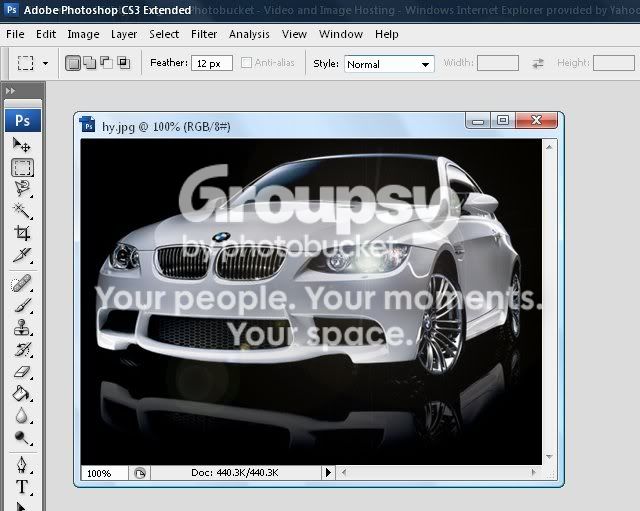Screen dimensions: 640x511
Task: Choose Intersect with selection mode
Action: [x=123, y=62]
